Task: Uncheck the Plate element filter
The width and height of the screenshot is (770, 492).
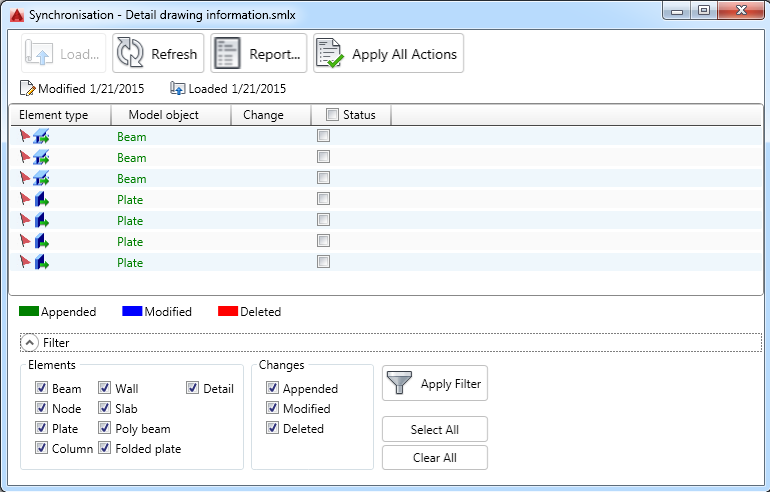Action: pyautogui.click(x=41, y=428)
